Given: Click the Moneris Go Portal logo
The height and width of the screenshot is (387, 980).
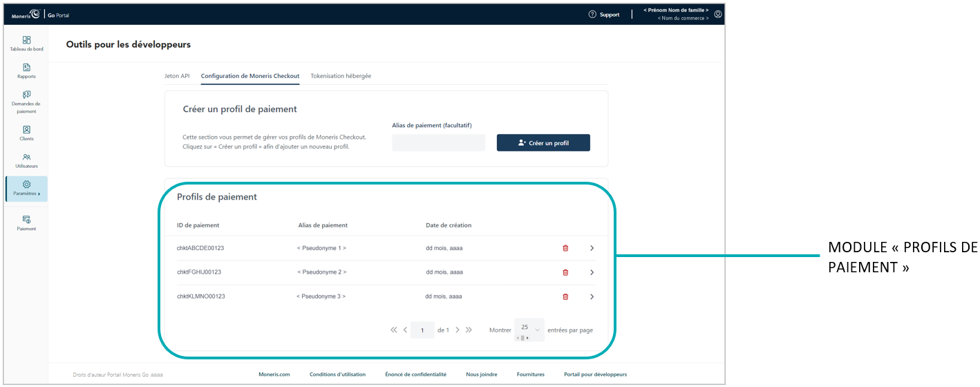Looking at the screenshot, I should tap(40, 15).
